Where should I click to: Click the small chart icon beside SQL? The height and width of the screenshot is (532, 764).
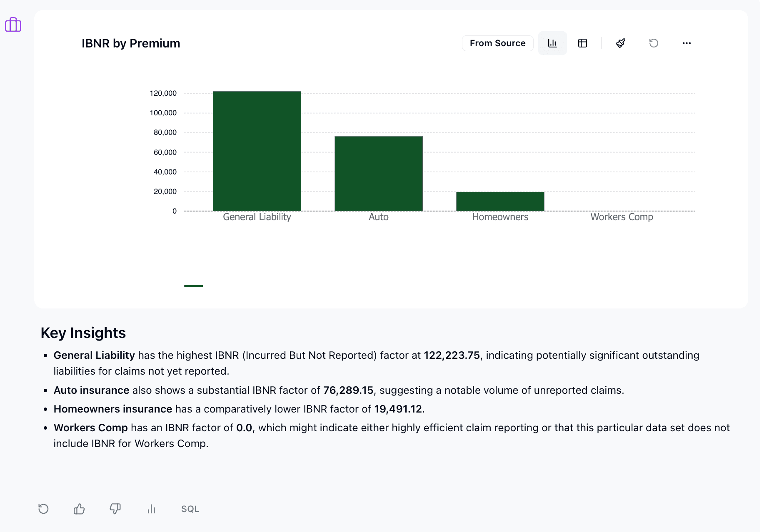coord(151,509)
